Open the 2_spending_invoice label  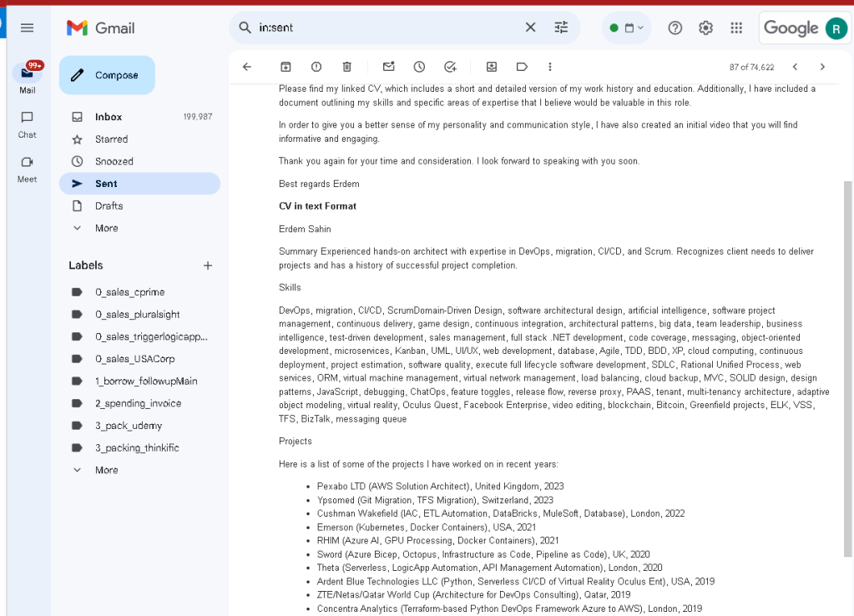(x=140, y=403)
